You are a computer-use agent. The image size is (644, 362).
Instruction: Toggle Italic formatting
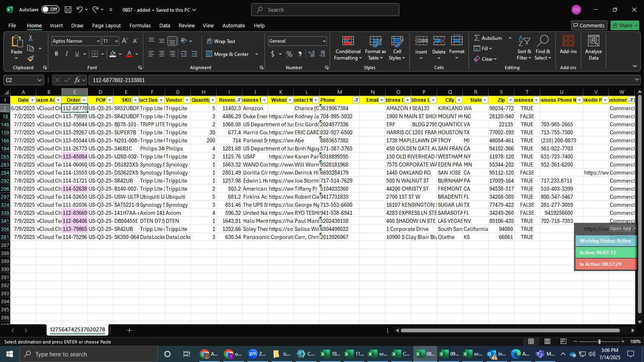(67, 54)
